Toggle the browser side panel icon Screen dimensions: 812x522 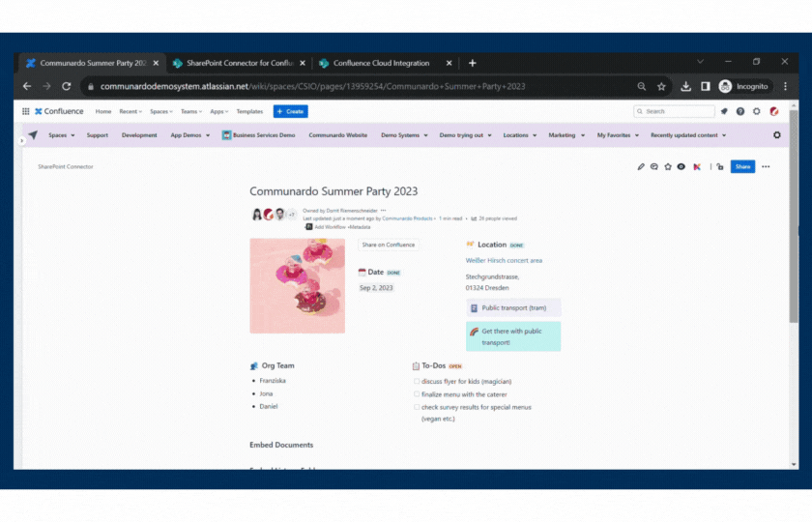point(706,86)
